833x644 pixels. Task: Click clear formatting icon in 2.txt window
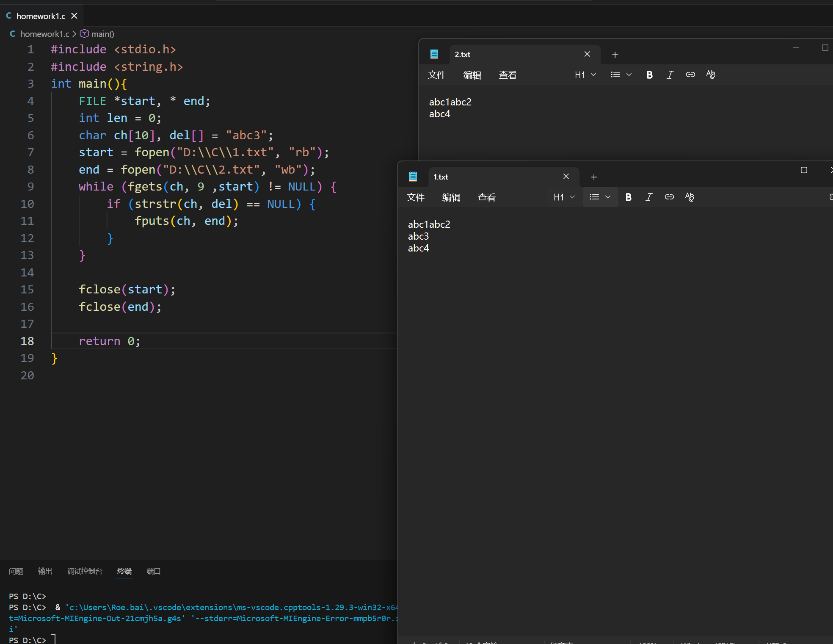pyautogui.click(x=711, y=75)
